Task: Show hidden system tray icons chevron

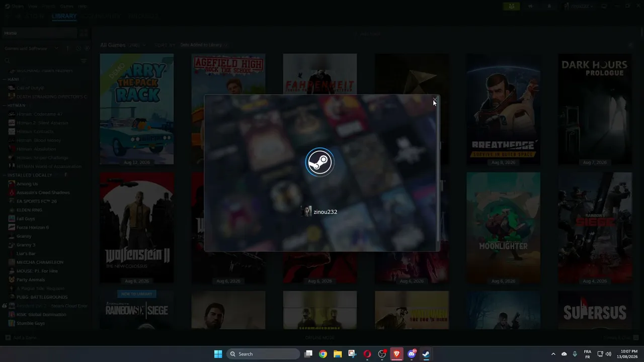Action: click(553, 354)
